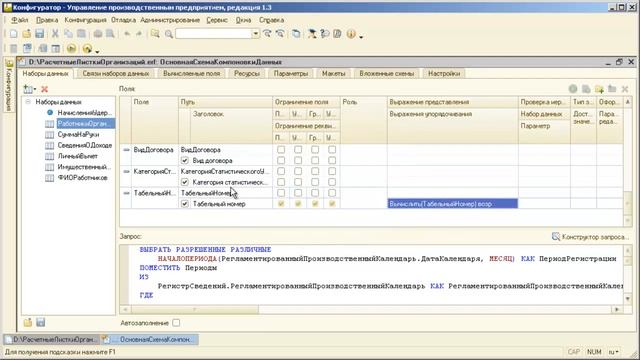Click the Конструктор запроса... button
The image size is (640, 360).
pos(590,237)
